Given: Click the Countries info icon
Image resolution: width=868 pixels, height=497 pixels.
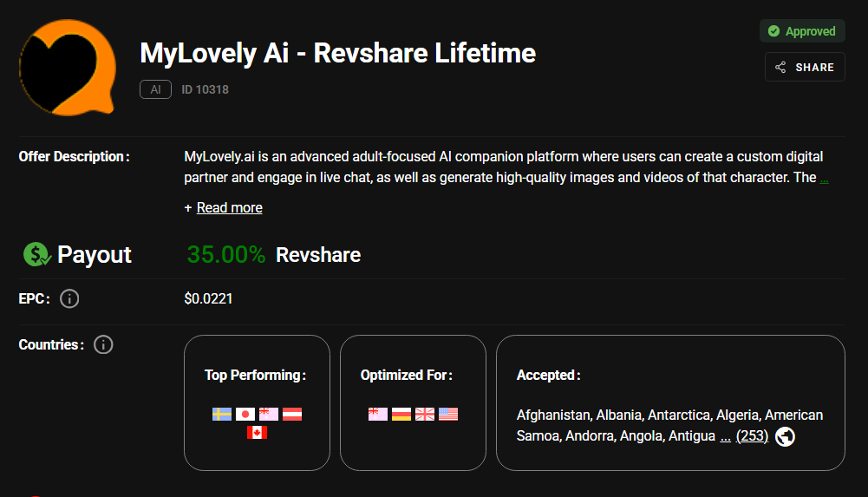Looking at the screenshot, I should 103,345.
